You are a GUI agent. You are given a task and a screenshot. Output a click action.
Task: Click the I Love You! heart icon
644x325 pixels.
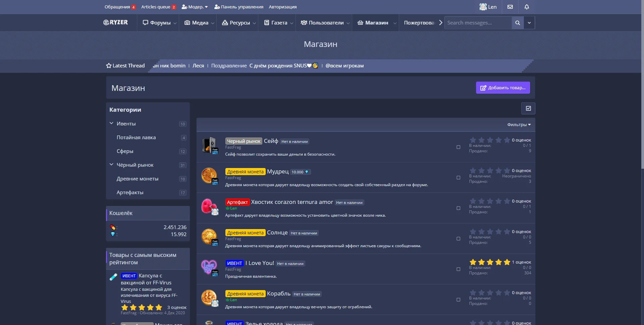pyautogui.click(x=209, y=267)
